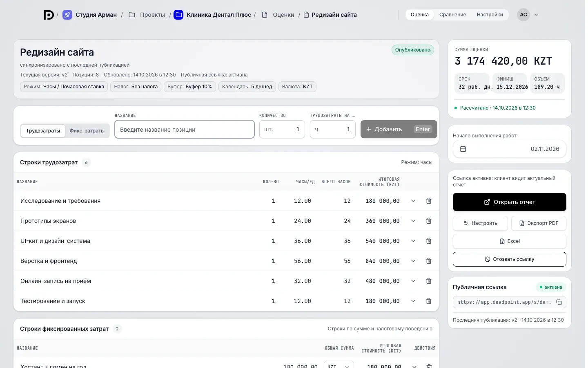Viewport: 588px width, 368px height.
Task: Switch to the Сравнение tab
Action: [452, 15]
